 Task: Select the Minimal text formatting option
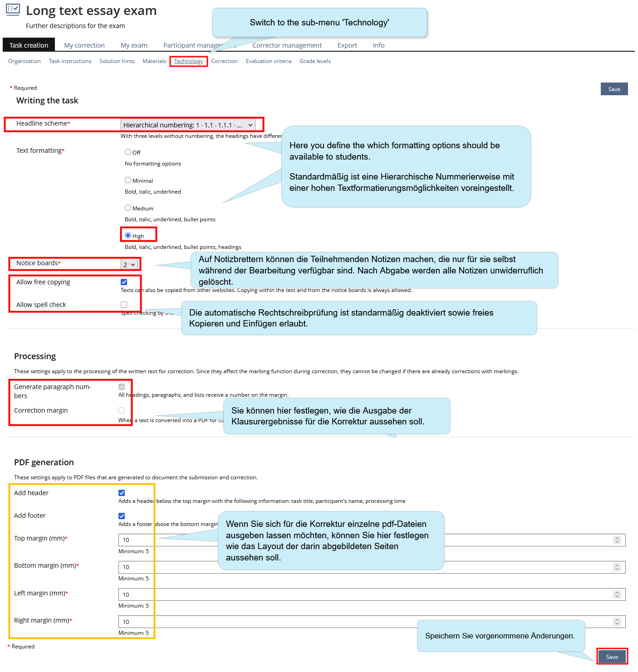128,180
